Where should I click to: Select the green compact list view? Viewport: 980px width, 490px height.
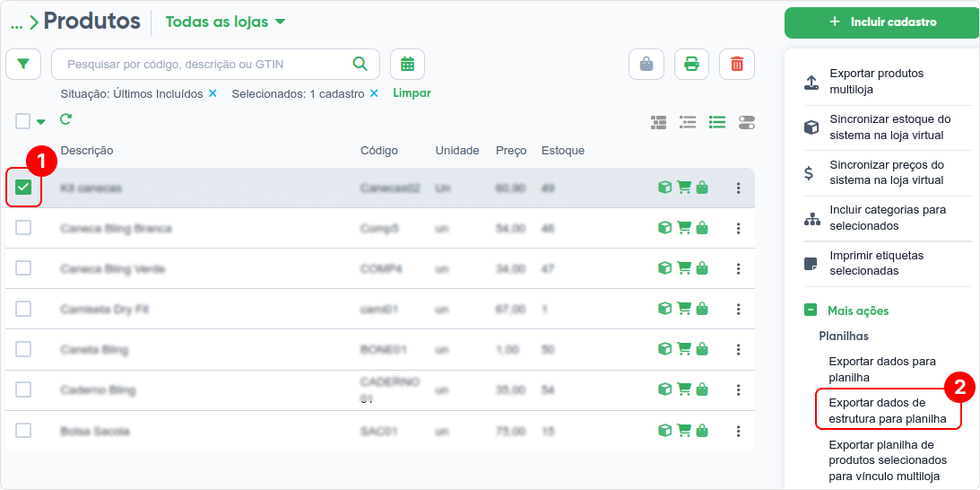[717, 122]
